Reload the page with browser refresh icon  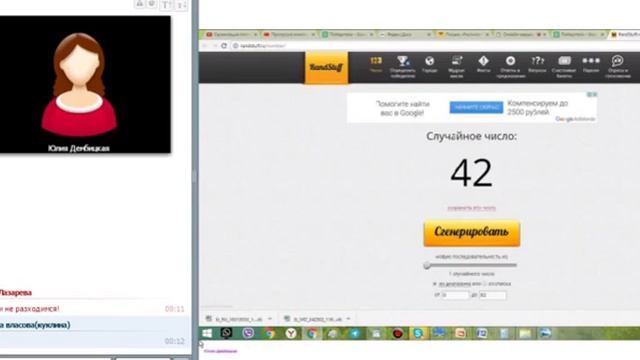pos(224,46)
